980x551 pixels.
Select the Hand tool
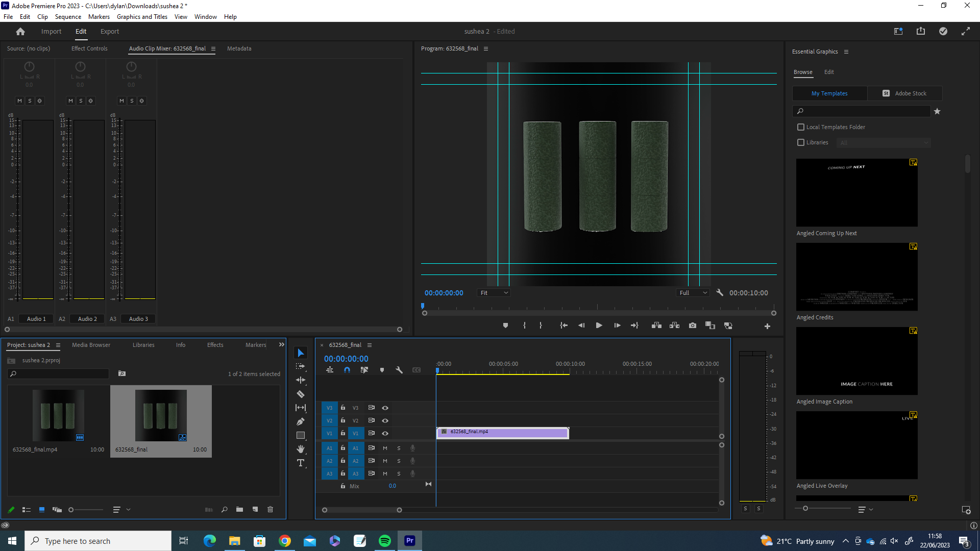301,449
